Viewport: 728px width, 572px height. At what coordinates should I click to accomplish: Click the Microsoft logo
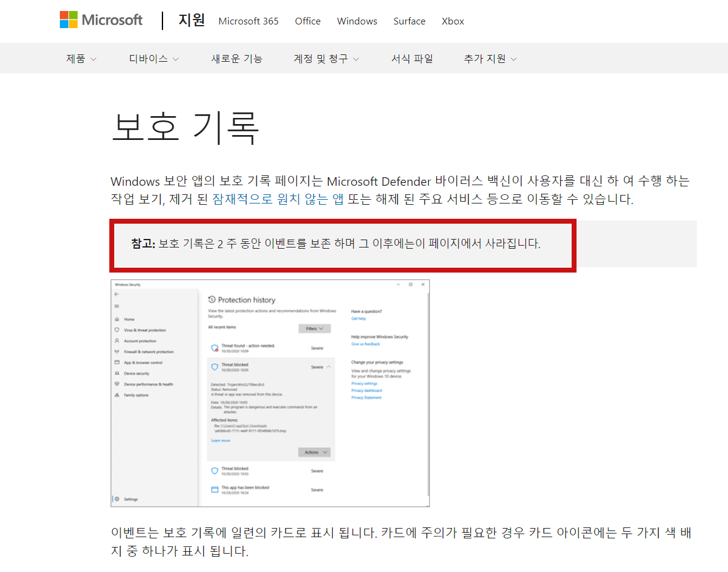click(x=101, y=20)
